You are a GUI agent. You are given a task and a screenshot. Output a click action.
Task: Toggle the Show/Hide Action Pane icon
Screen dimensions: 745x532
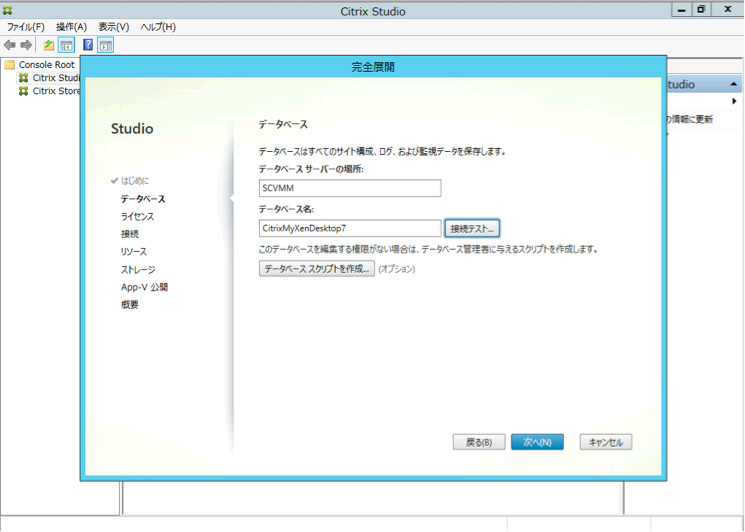tap(105, 46)
